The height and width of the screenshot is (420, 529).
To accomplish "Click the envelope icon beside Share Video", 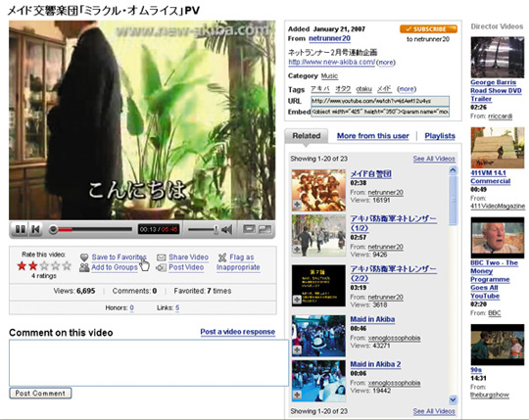I will point(162,257).
